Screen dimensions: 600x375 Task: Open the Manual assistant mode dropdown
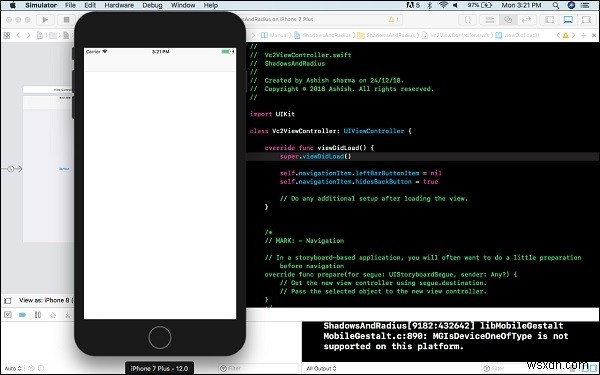click(274, 35)
